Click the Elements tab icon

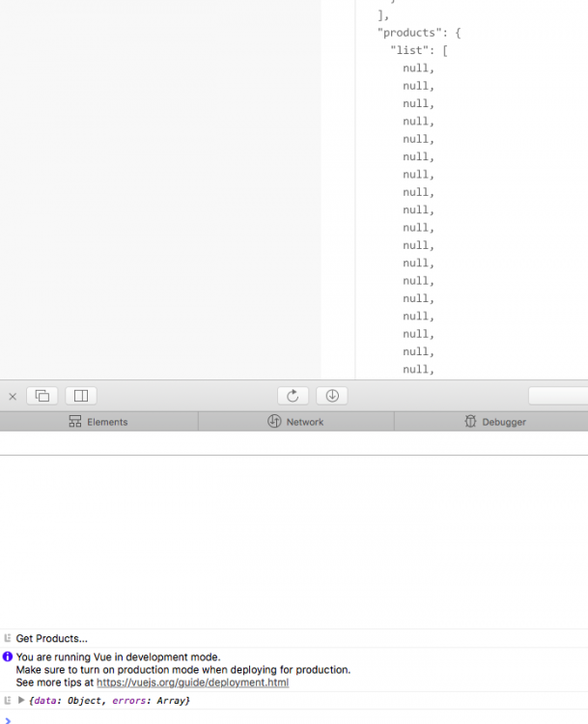click(75, 421)
